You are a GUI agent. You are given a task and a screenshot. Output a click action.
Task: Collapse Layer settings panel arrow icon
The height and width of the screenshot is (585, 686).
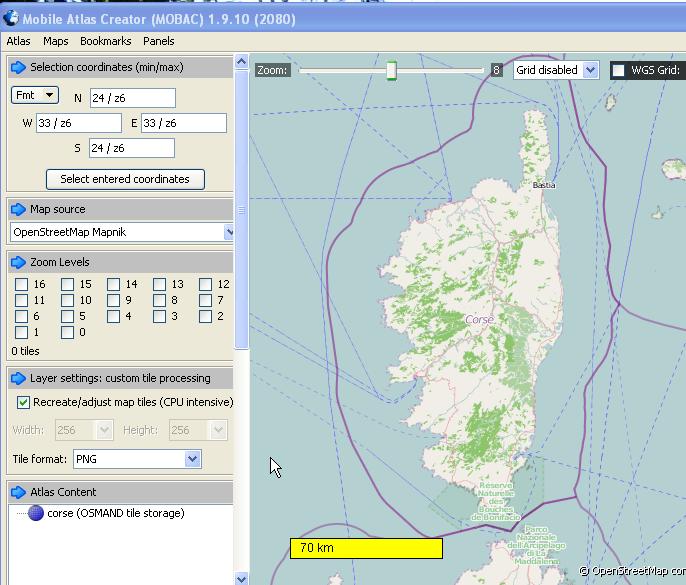click(x=18, y=378)
